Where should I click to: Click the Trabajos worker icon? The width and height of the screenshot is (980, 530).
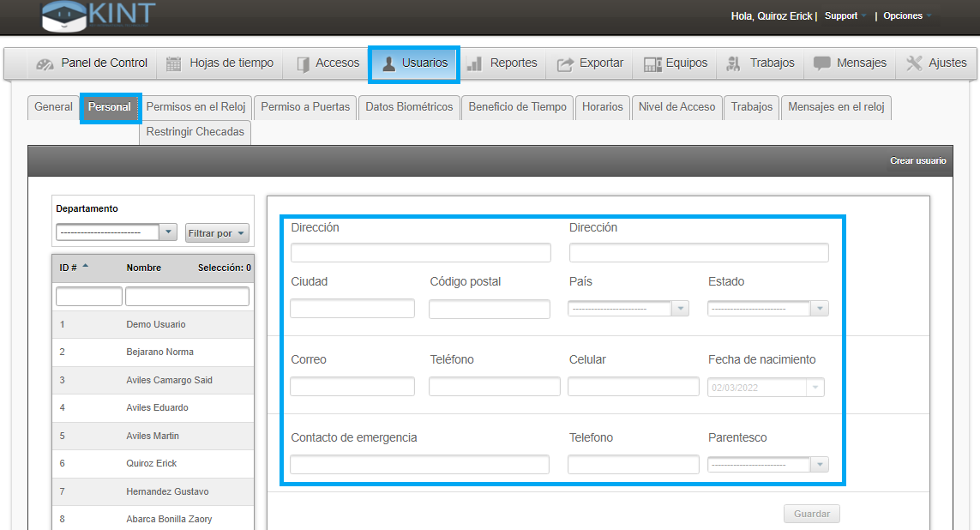click(x=733, y=64)
